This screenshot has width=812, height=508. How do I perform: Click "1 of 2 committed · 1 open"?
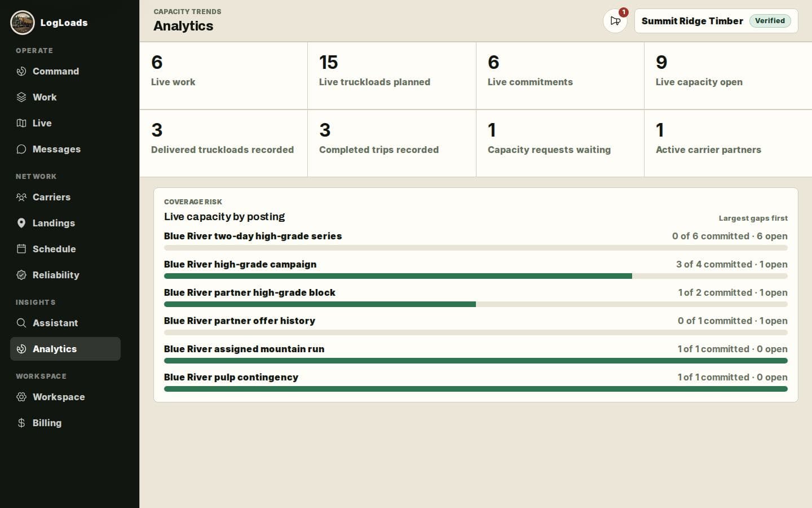tap(733, 292)
